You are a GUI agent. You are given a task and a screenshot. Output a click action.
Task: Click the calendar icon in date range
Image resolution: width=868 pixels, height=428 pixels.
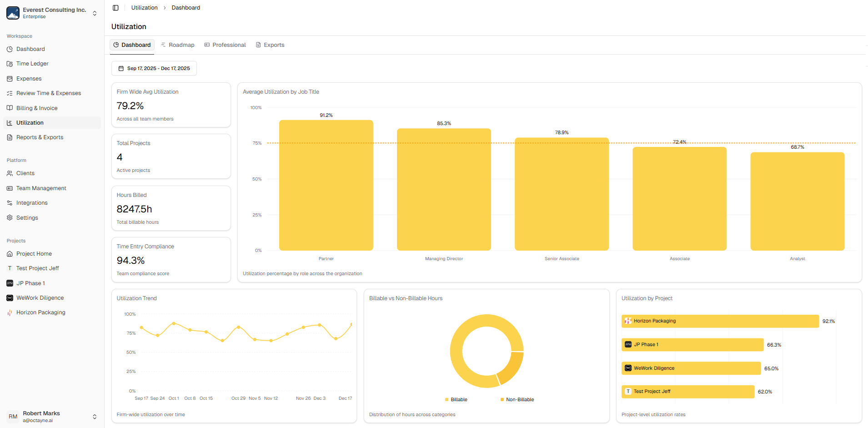click(121, 68)
